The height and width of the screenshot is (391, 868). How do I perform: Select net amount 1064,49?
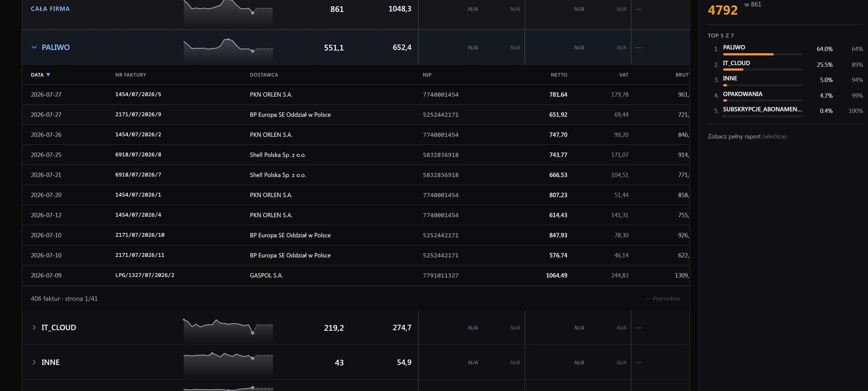tap(557, 276)
